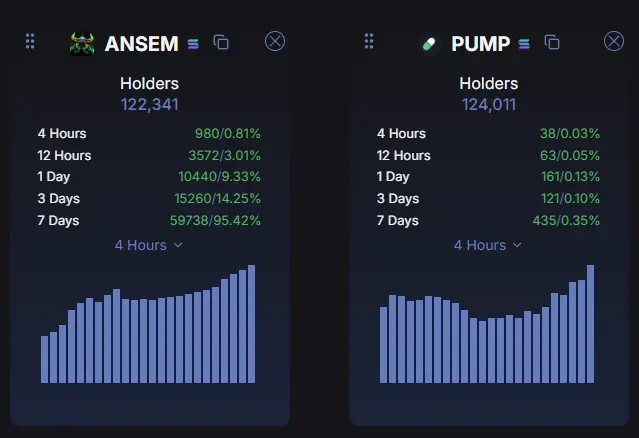Click ANSEM holders count 122,341
Viewport: 639px width, 438px height.
(x=150, y=105)
